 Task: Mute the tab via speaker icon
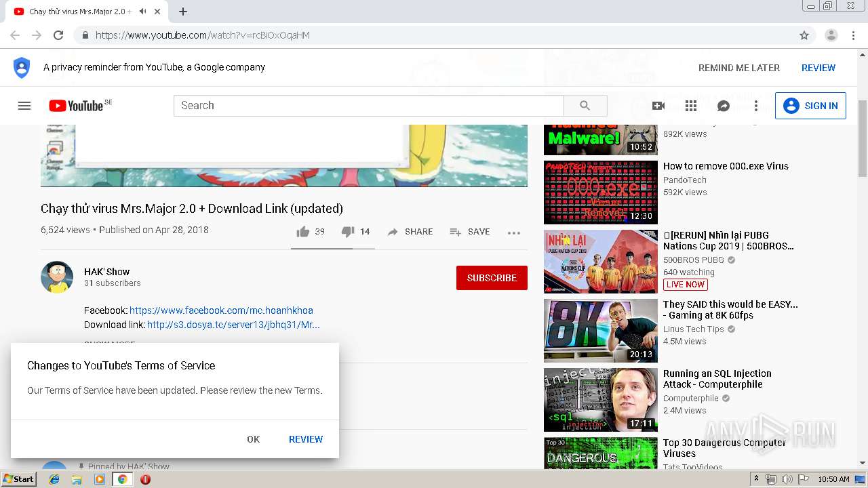pyautogui.click(x=142, y=12)
